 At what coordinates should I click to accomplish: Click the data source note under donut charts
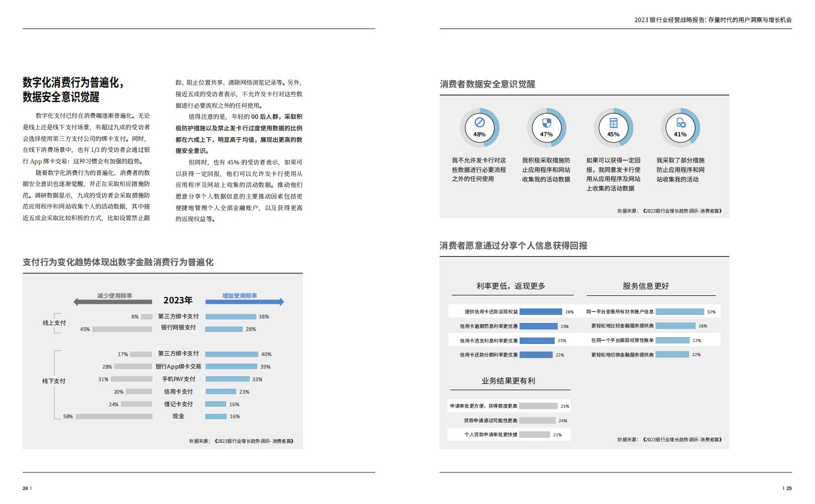click(x=670, y=211)
